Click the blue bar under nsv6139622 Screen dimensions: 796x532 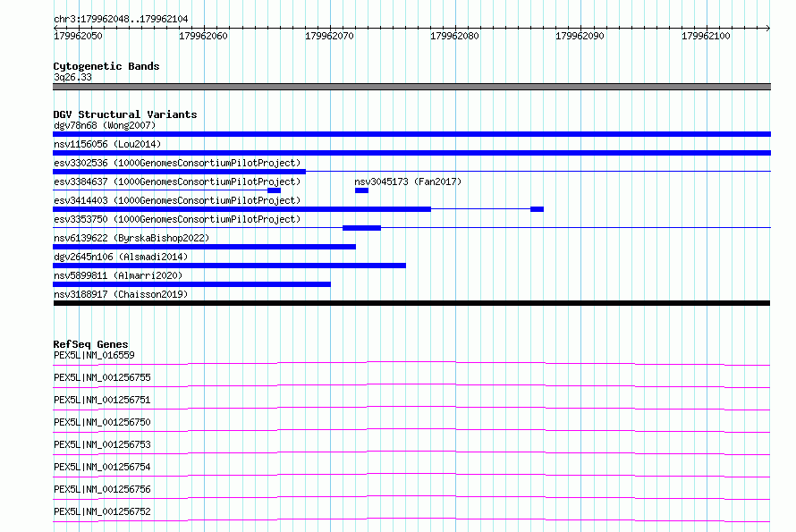[204, 247]
